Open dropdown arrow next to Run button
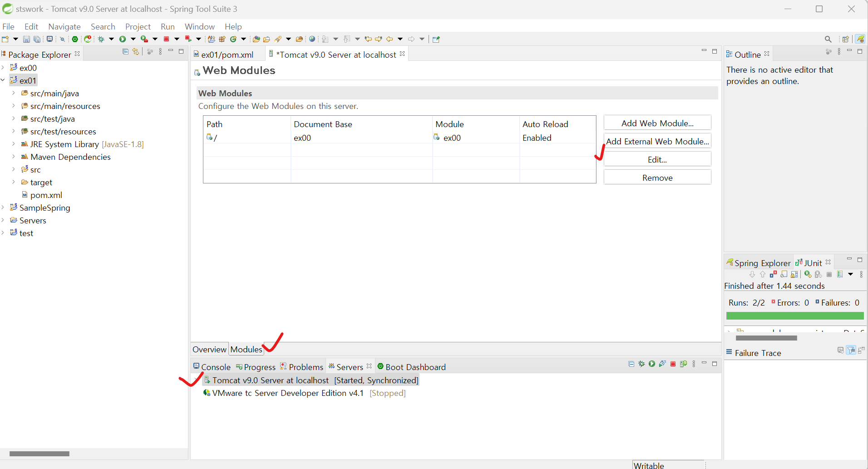 pyautogui.click(x=133, y=39)
